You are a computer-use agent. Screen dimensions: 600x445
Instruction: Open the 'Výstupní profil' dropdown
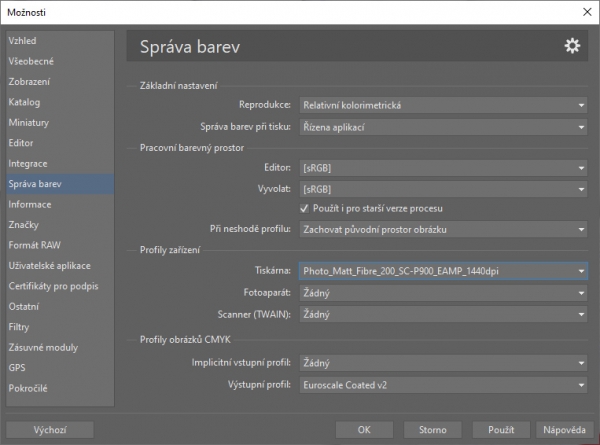pos(443,385)
